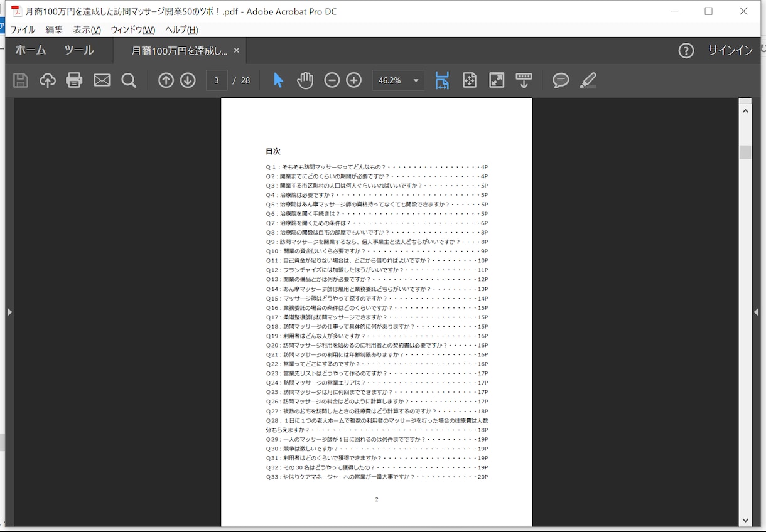Fit one full page to window
The height and width of the screenshot is (532, 766).
tap(470, 80)
